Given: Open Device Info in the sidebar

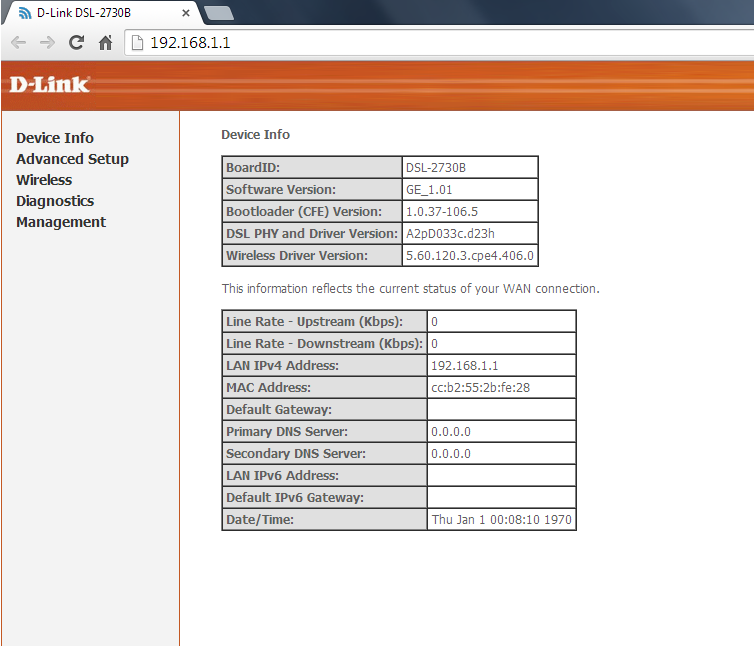Looking at the screenshot, I should click(55, 138).
